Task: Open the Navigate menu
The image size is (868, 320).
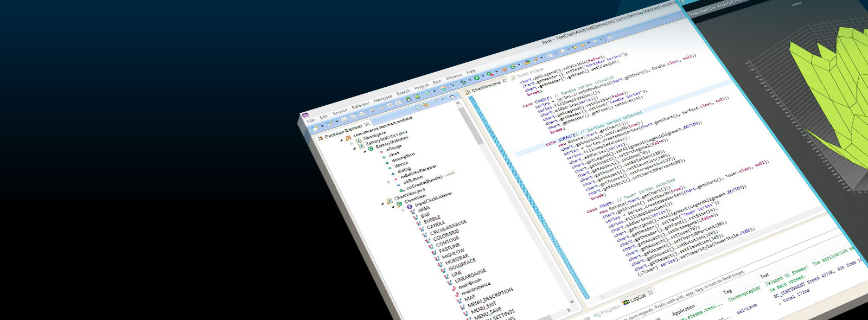Action: coord(382,98)
